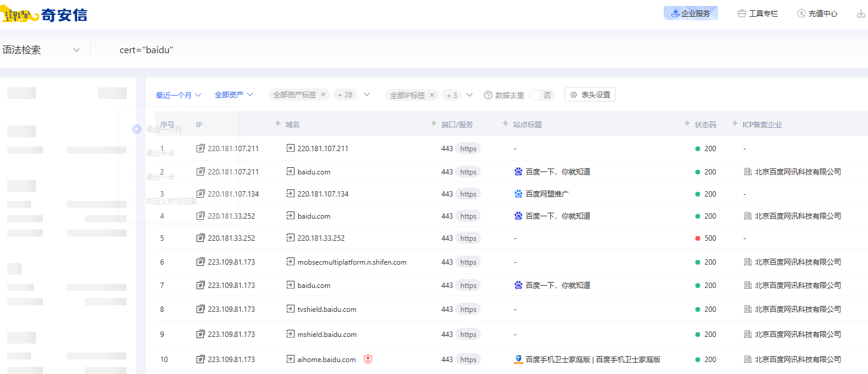Click the IP icon before 220.181.107.134
Image resolution: width=868 pixels, height=374 pixels.
[200, 194]
